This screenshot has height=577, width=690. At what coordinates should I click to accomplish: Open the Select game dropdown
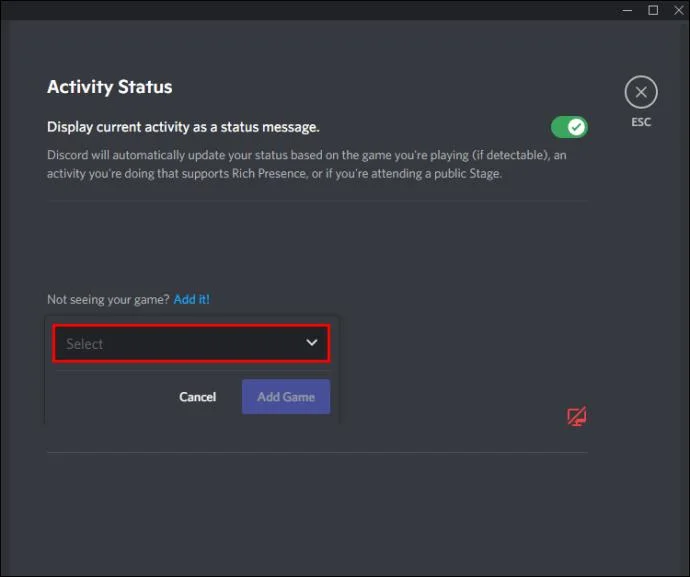click(x=191, y=343)
